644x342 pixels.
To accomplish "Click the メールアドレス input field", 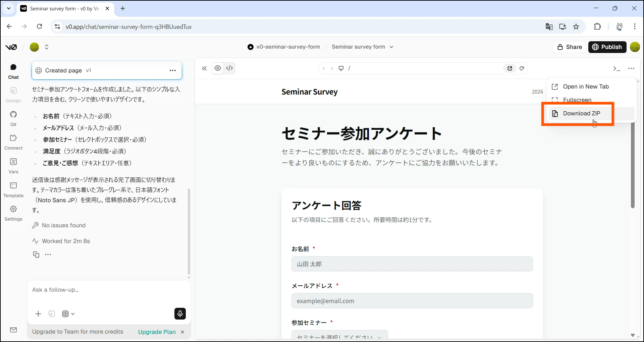I will point(412,301).
